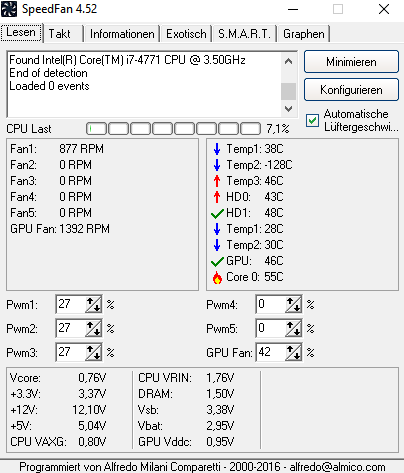Click into the Pwm4 value field
Screen dimensions: 404x473
pos(271,304)
